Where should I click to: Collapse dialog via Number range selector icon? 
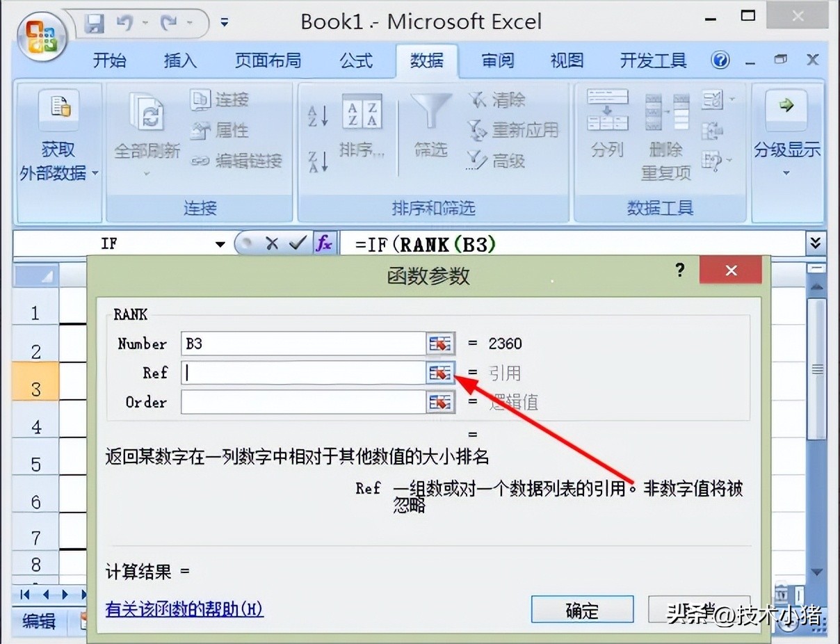click(440, 344)
